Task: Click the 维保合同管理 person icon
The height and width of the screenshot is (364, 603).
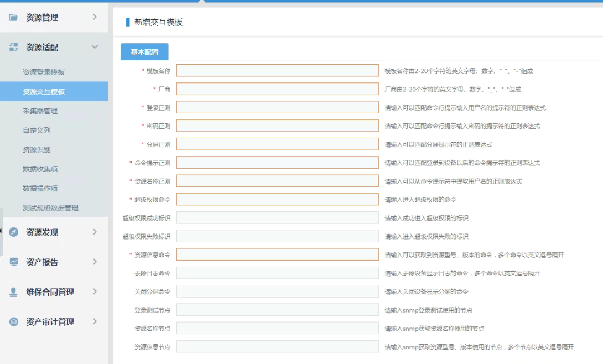Action: pos(13,292)
